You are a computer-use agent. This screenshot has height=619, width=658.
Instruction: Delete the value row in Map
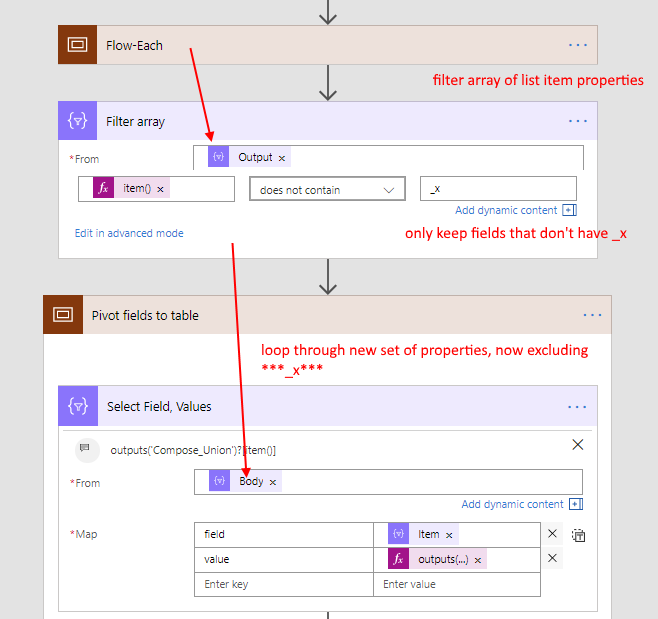pos(552,558)
